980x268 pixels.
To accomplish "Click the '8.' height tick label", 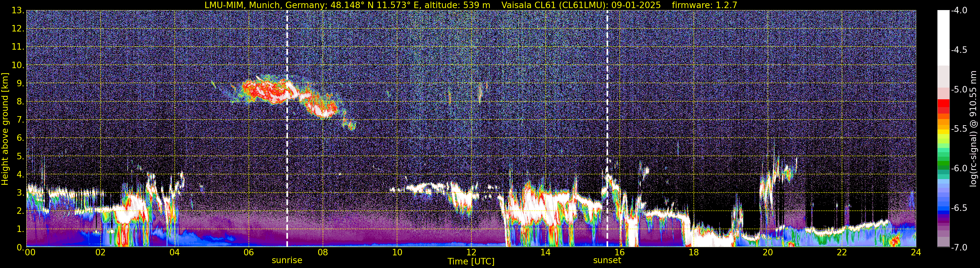I will 20,101.
